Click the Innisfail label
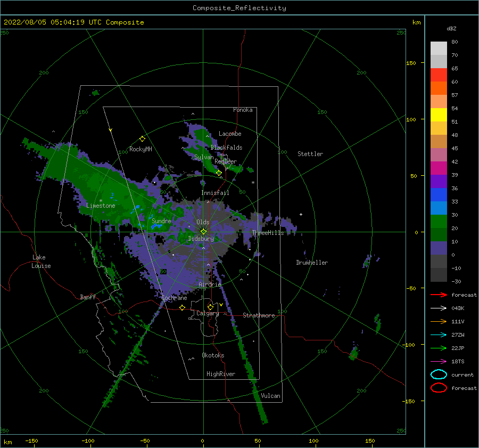The width and height of the screenshot is (479, 448). [215, 193]
